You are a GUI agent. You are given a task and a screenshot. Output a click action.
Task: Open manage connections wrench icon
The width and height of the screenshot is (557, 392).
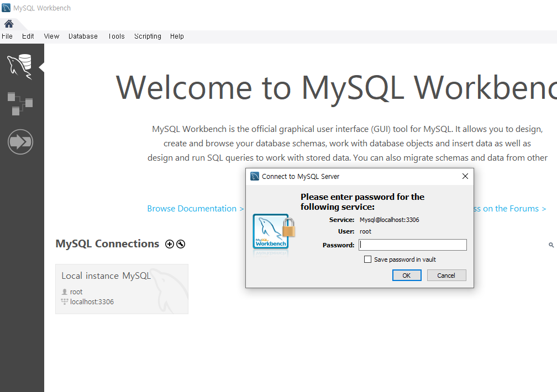[x=181, y=244]
